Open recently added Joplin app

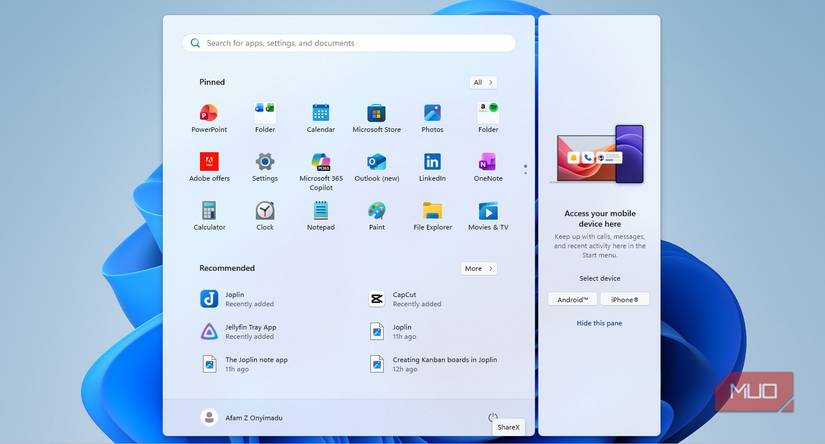(237, 299)
